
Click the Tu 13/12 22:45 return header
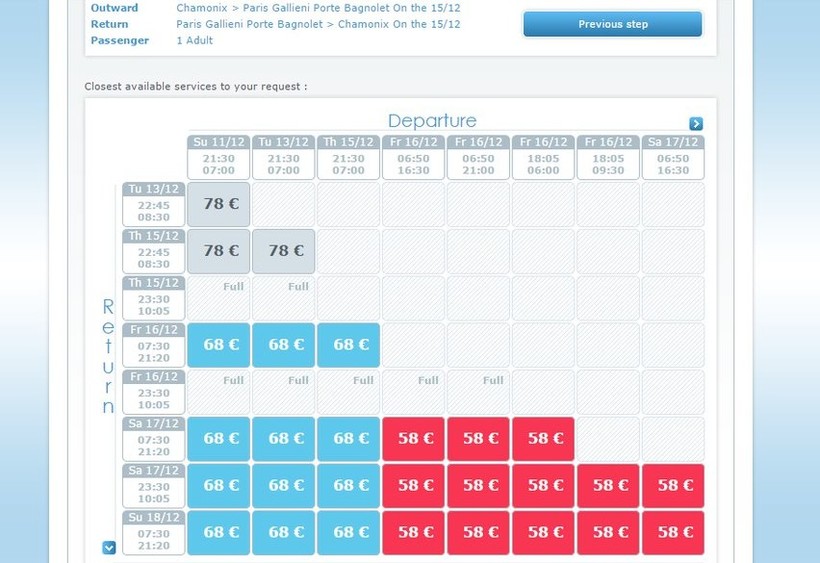coord(154,204)
